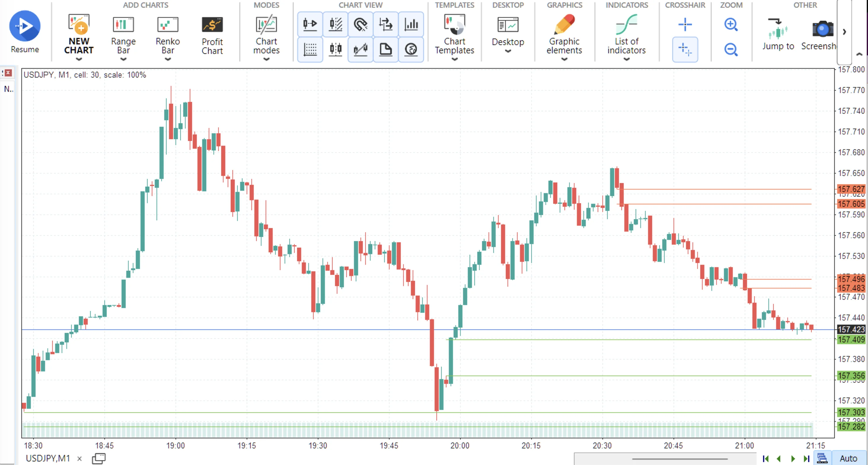Screen dimensions: 868x465
Task: Toggle the magnet mode
Action: [360, 24]
